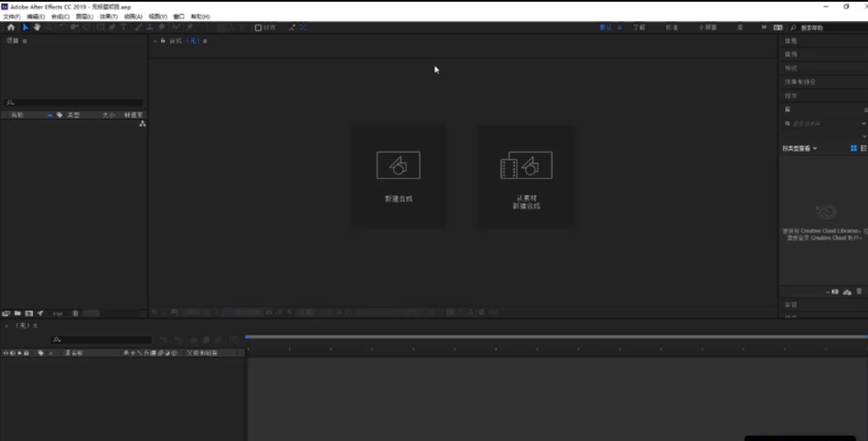Switch to the 库 workspace
The height and width of the screenshot is (441, 868).
(740, 27)
